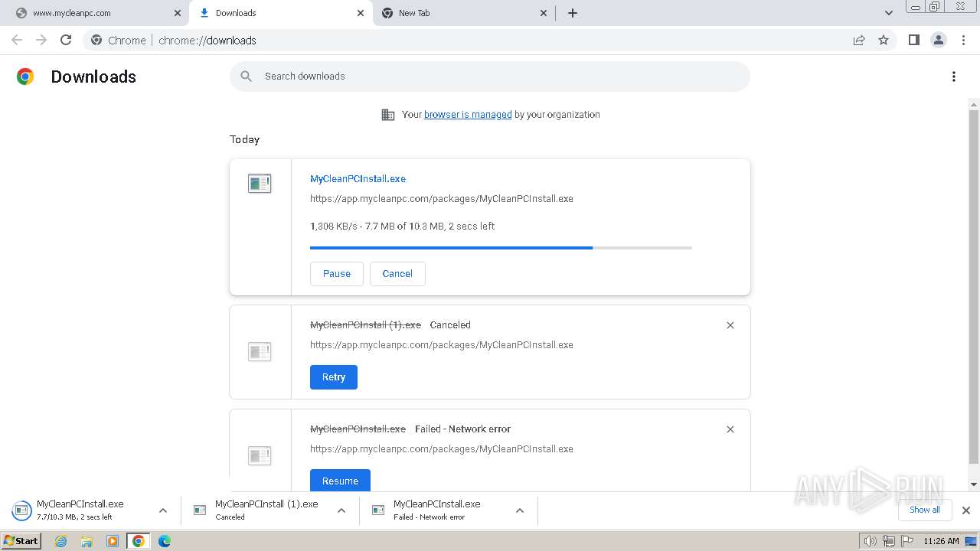Click the search magnifier icon

pos(246,76)
